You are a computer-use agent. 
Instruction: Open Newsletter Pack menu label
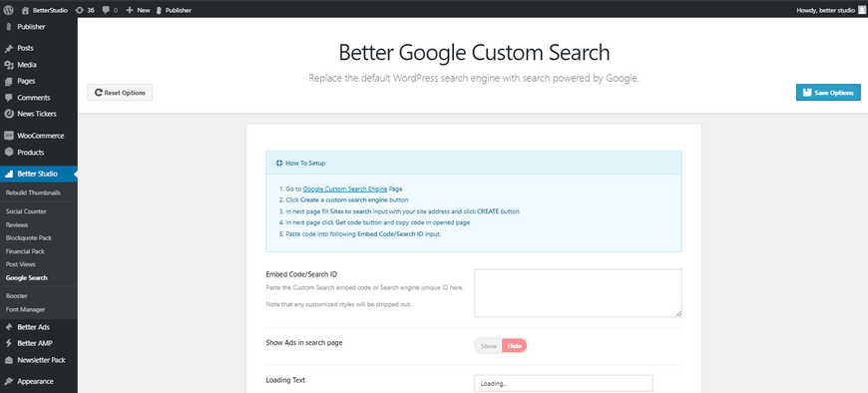click(41, 360)
